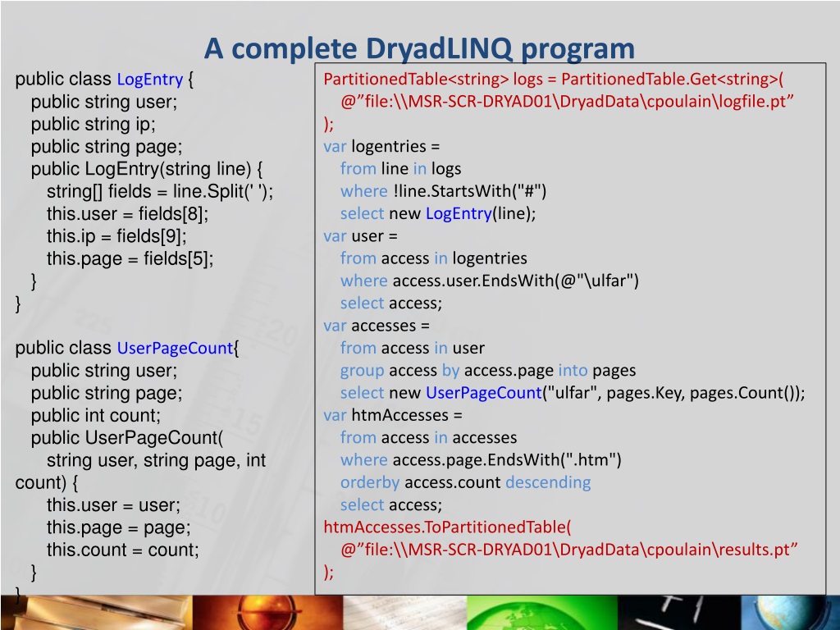Viewport: 840px width, 630px height.
Task: Click the 'this.user = fields[8];' line
Action: click(x=127, y=214)
